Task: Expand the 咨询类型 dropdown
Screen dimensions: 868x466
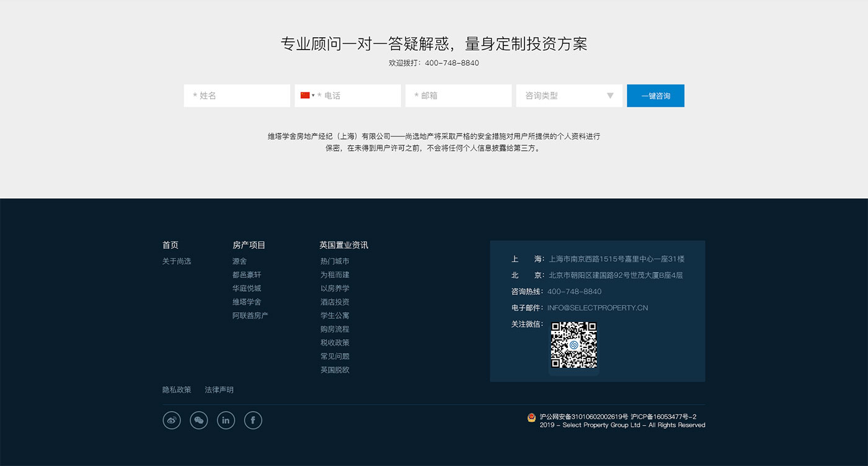Action: (x=569, y=96)
